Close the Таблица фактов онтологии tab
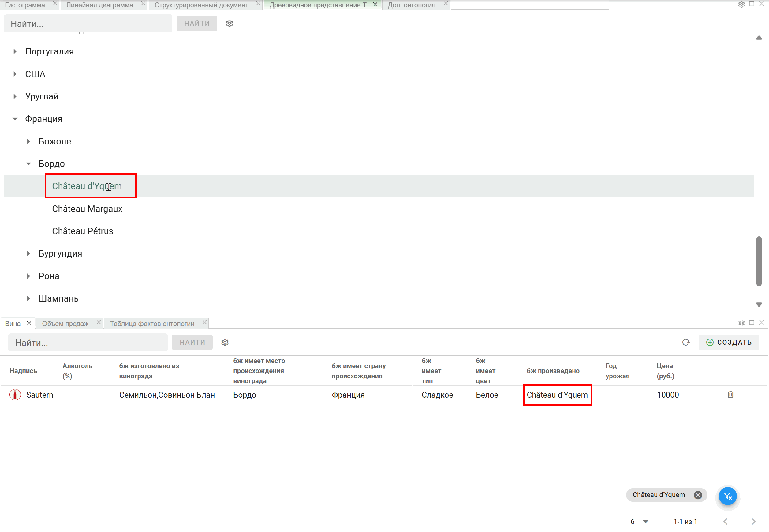Image resolution: width=769 pixels, height=532 pixels. tap(205, 322)
